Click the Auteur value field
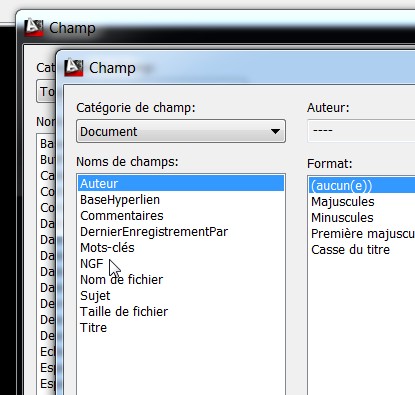 click(361, 131)
